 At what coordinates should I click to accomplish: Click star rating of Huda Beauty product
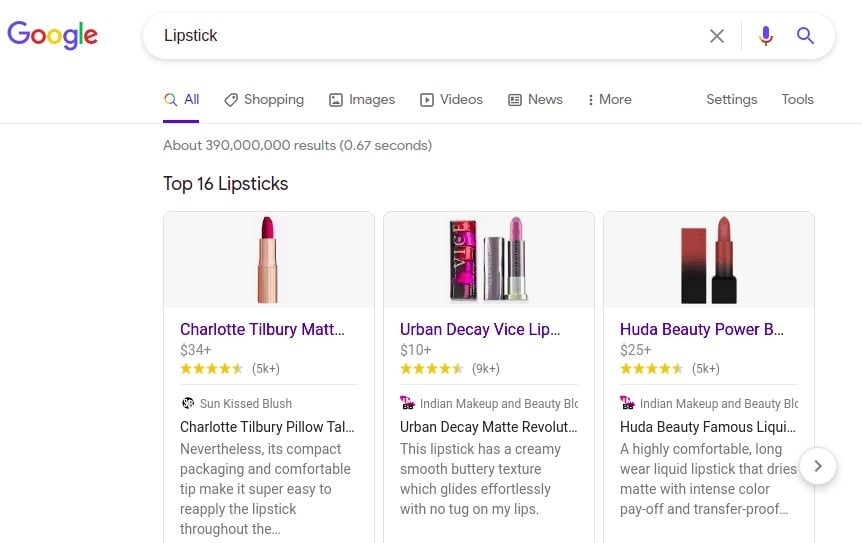pyautogui.click(x=651, y=368)
